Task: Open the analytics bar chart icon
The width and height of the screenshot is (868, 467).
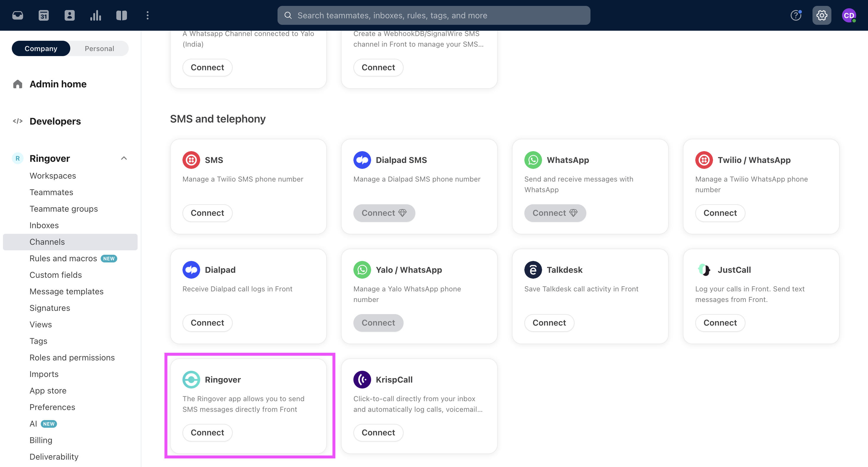Action: (96, 15)
